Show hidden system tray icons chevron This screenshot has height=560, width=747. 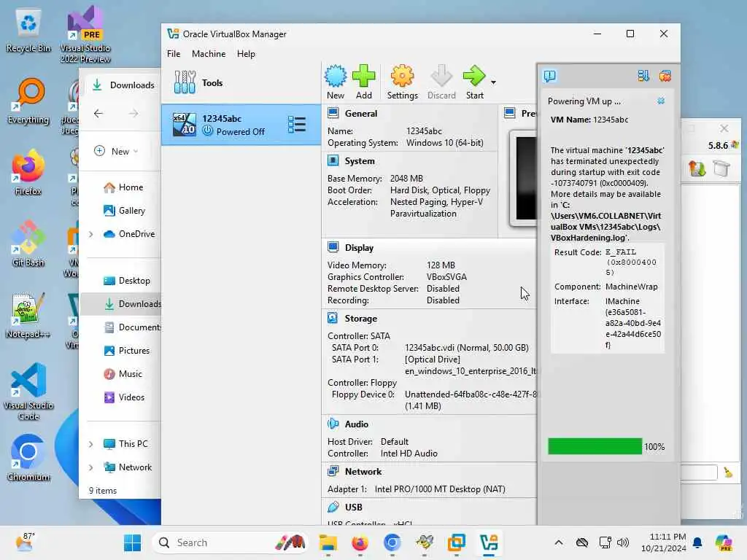[x=559, y=542]
